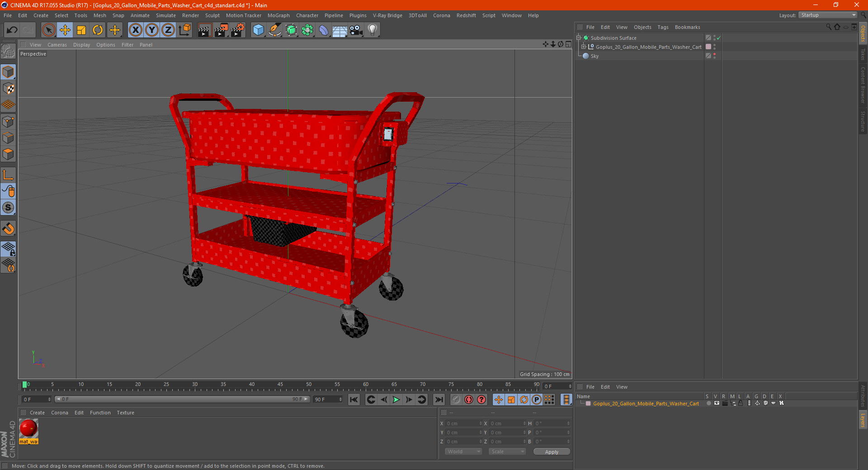Go to end of animation

439,399
